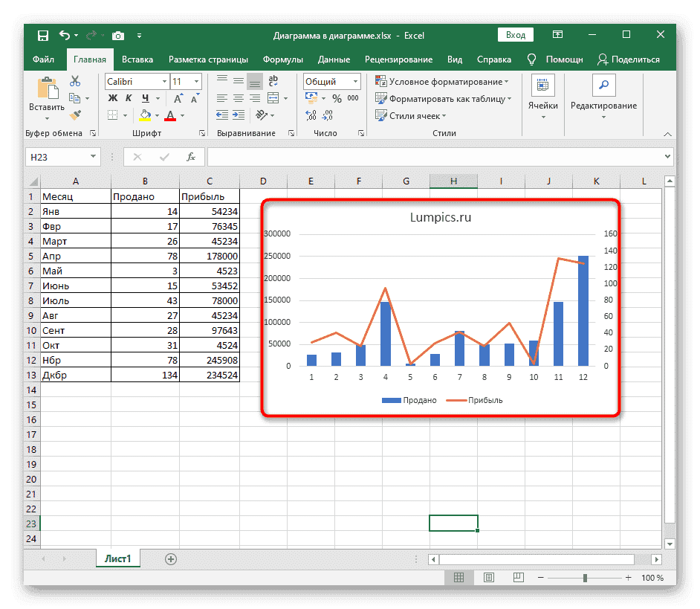Expand the Общий number format dropdown
The height and width of the screenshot is (609, 700).
(x=356, y=82)
